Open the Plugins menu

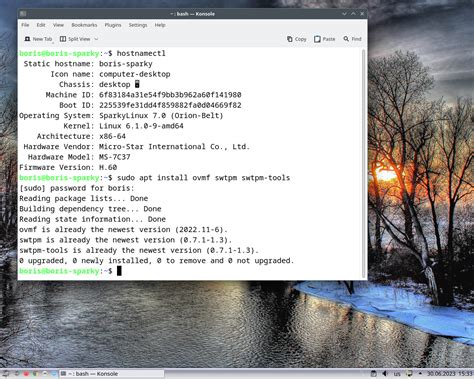113,25
